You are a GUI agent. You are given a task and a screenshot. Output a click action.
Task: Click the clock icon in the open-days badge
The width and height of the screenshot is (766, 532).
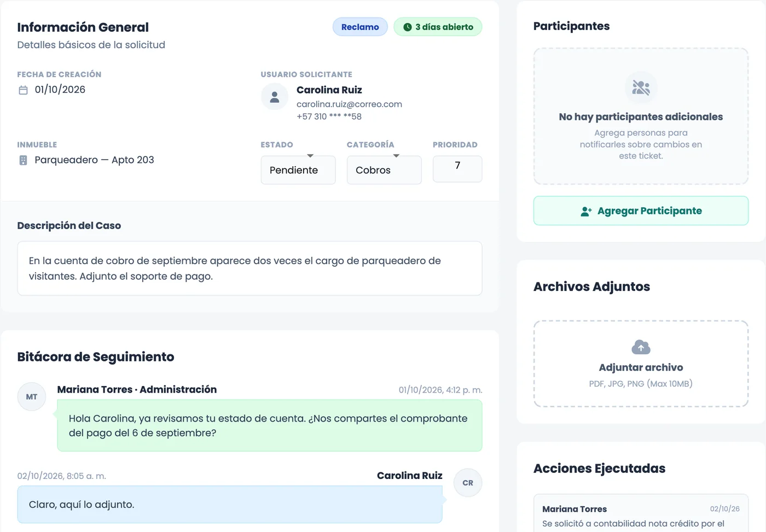[x=408, y=27]
